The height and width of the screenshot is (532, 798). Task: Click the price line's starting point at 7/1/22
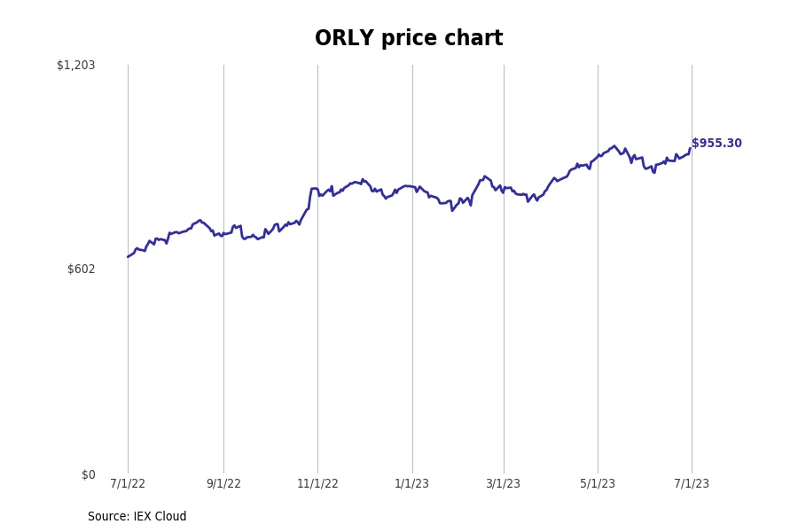pos(129,256)
